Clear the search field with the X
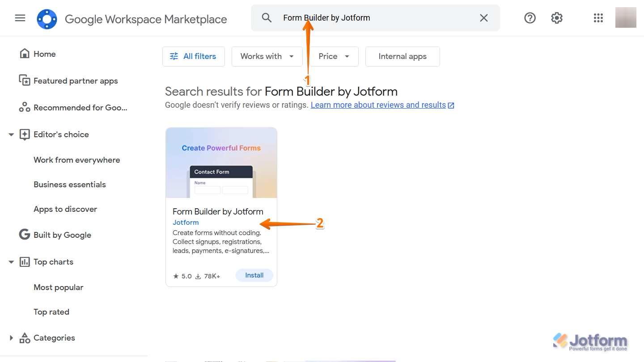 pyautogui.click(x=484, y=18)
